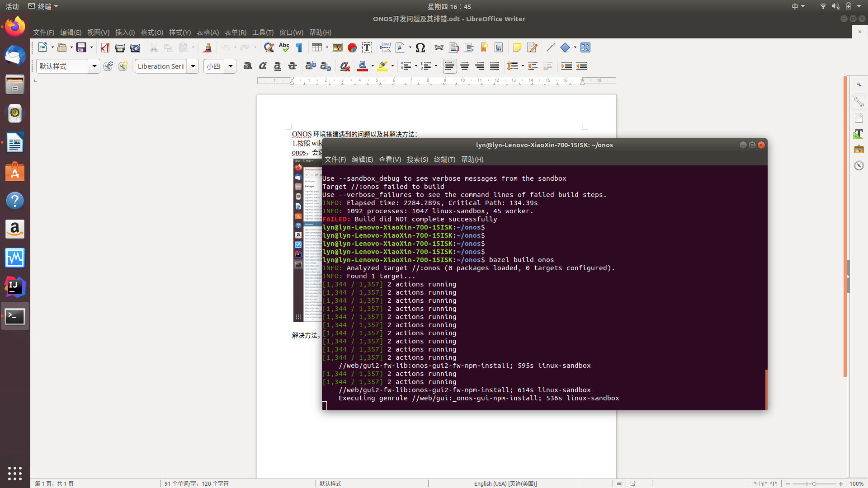Insert a special character with Omega icon
This screenshot has height=488, width=868.
tap(420, 47)
